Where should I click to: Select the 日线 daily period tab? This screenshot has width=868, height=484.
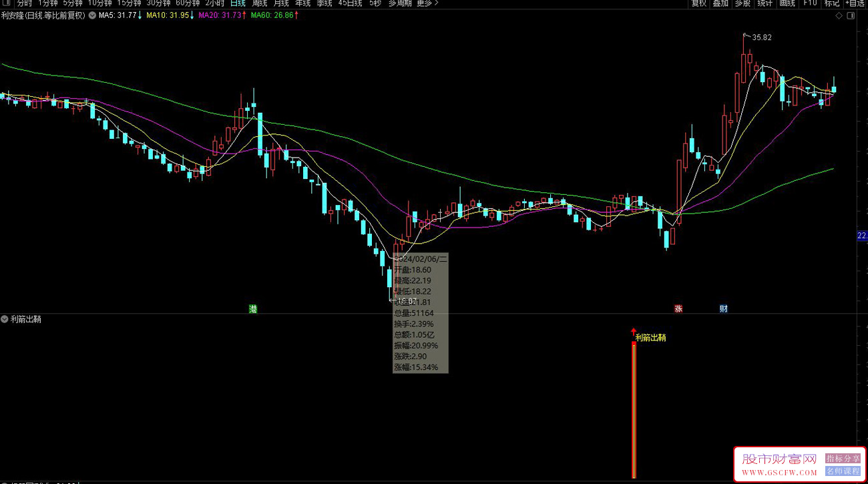(x=238, y=3)
